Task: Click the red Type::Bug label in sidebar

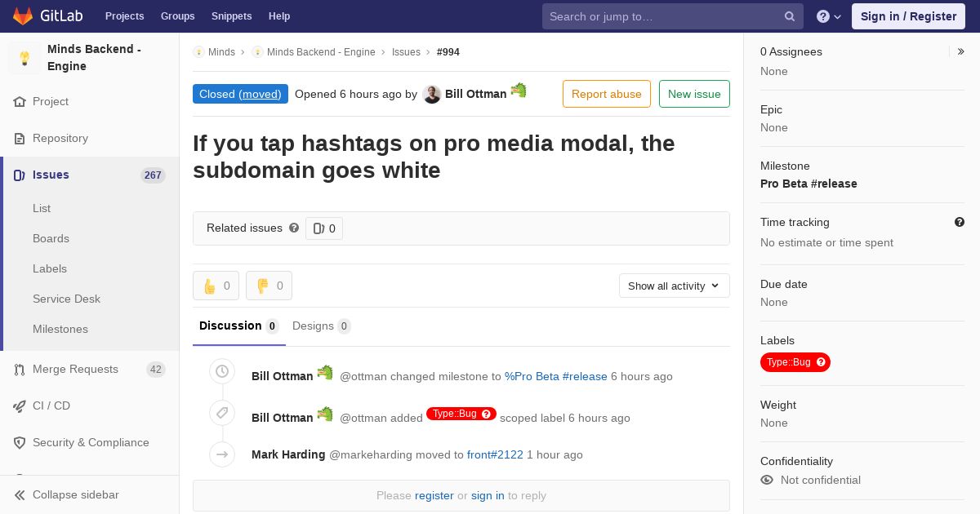Action: coord(795,362)
